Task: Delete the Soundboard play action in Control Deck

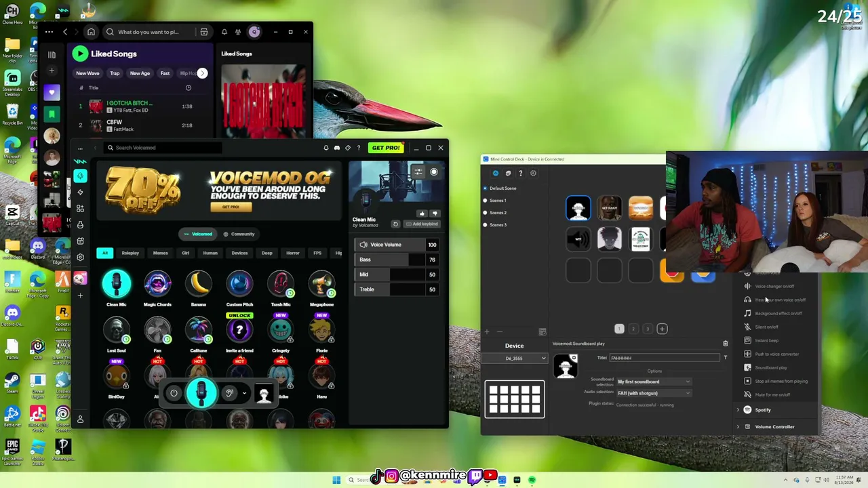Action: 726,344
